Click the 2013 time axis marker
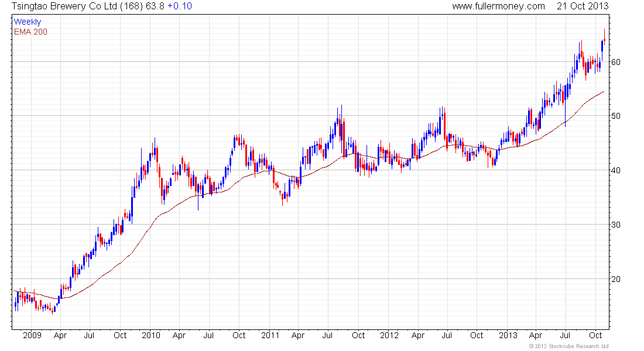Image resolution: width=644 pixels, height=351 pixels. [x=508, y=336]
